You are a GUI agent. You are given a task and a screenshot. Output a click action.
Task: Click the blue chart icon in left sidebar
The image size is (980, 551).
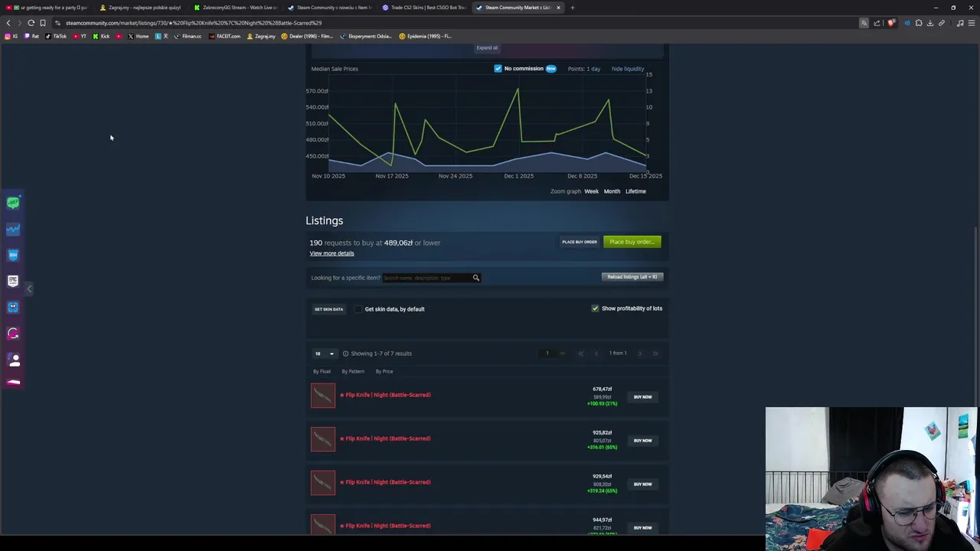pyautogui.click(x=13, y=229)
